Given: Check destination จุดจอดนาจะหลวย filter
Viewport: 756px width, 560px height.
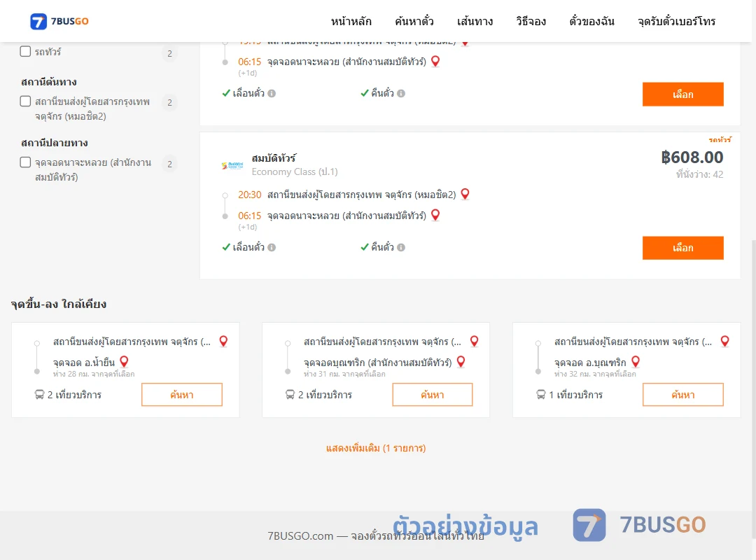Looking at the screenshot, I should 26,162.
